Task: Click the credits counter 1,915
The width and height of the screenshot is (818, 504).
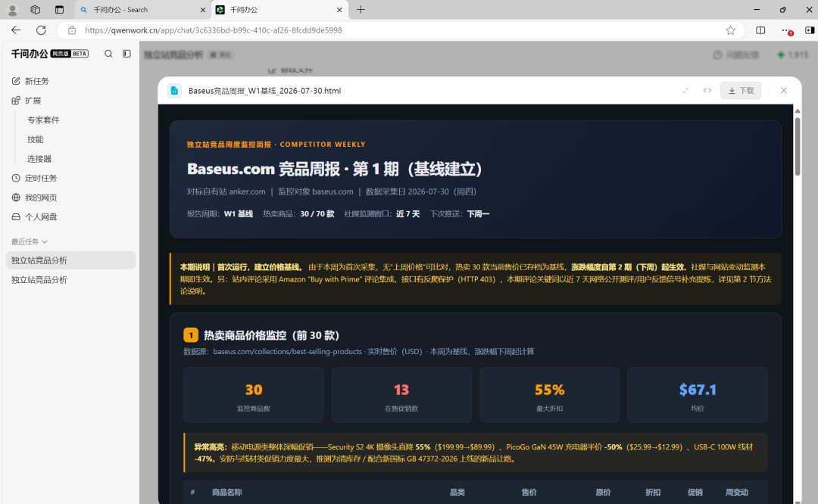Action: (x=792, y=54)
